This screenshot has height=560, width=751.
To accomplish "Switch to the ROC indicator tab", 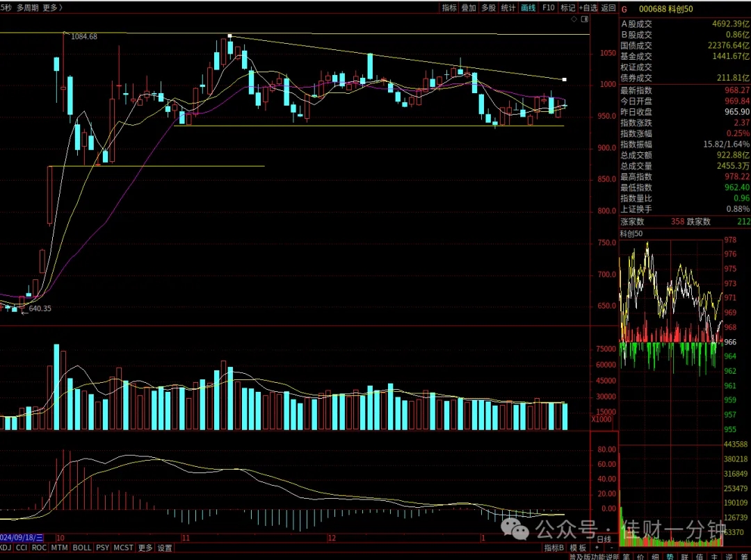I will tap(39, 547).
